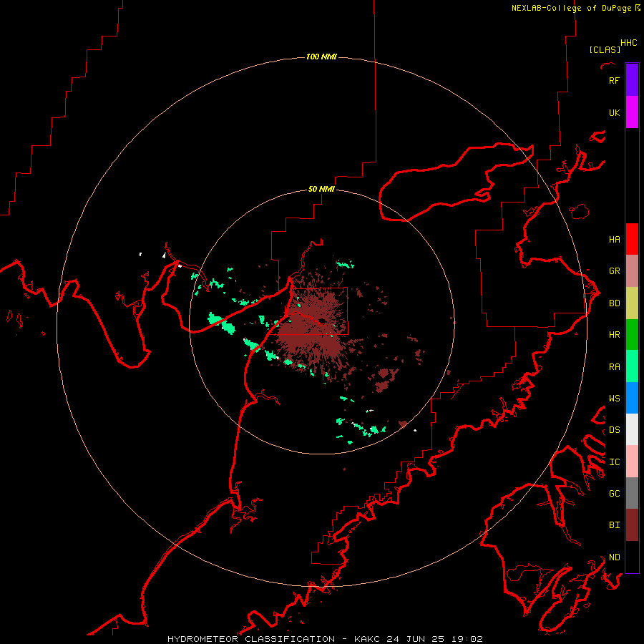Click the RA bright green legend swatch

tap(632, 366)
